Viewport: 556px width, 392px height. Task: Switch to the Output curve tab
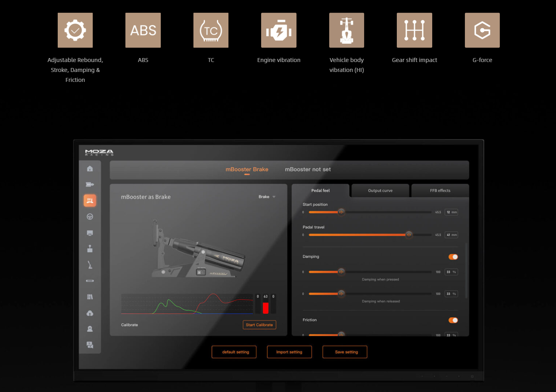click(380, 190)
